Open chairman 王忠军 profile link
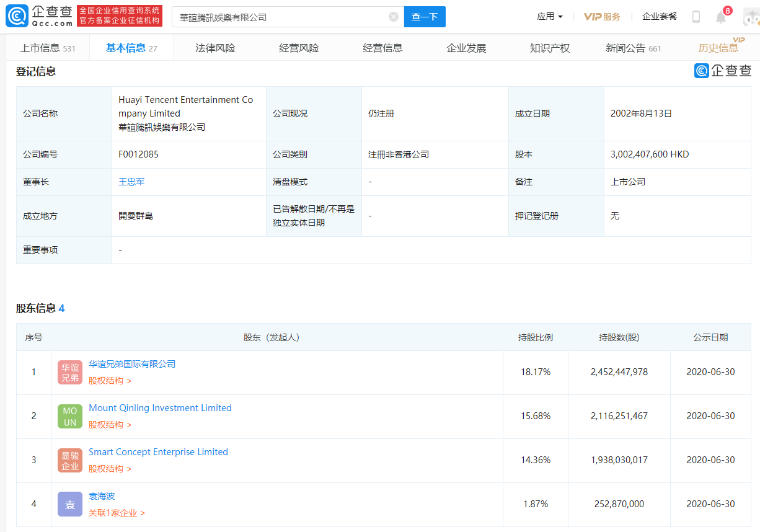 131,182
